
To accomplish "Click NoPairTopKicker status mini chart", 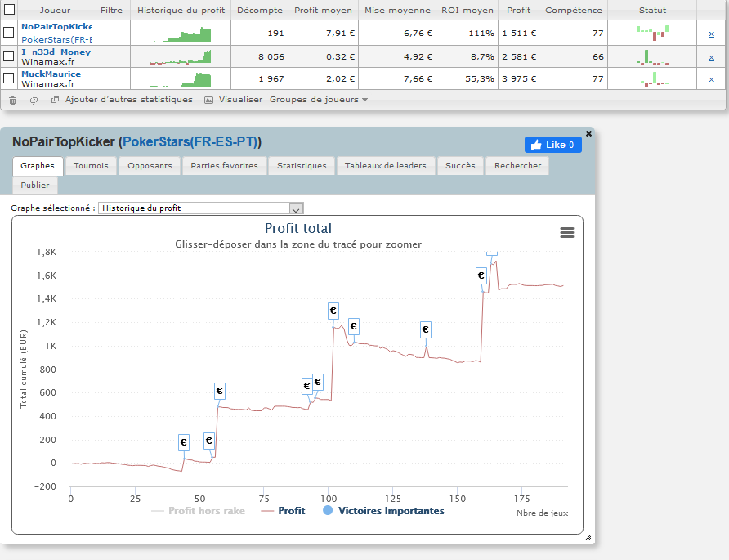I will [x=652, y=33].
